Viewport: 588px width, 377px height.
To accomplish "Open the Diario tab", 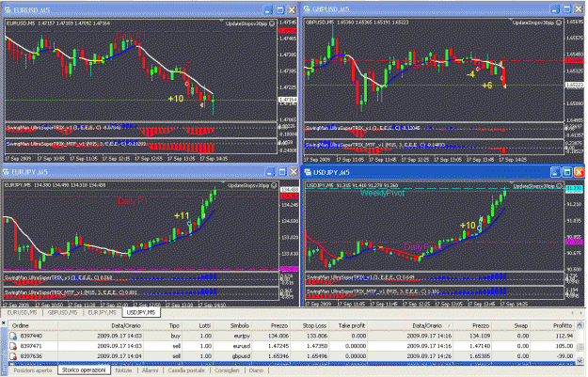I will click(x=256, y=370).
